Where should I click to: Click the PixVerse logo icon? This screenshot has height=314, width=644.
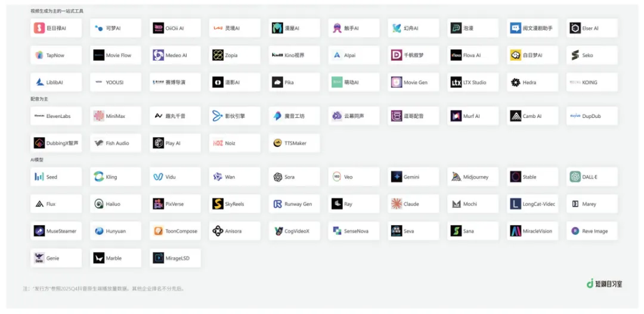tap(159, 204)
